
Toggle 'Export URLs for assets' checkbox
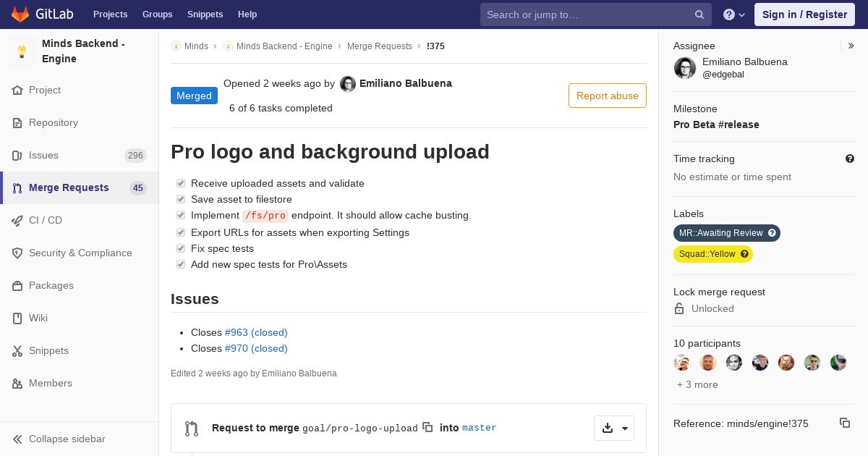[181, 232]
